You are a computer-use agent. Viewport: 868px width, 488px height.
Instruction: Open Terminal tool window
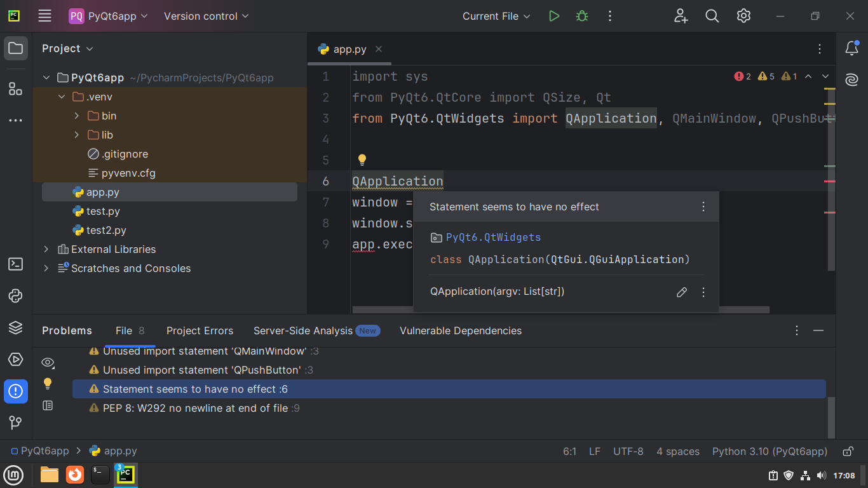[x=16, y=264]
